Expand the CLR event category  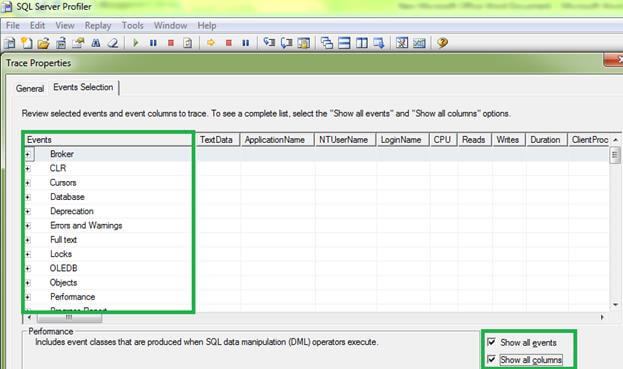28,168
